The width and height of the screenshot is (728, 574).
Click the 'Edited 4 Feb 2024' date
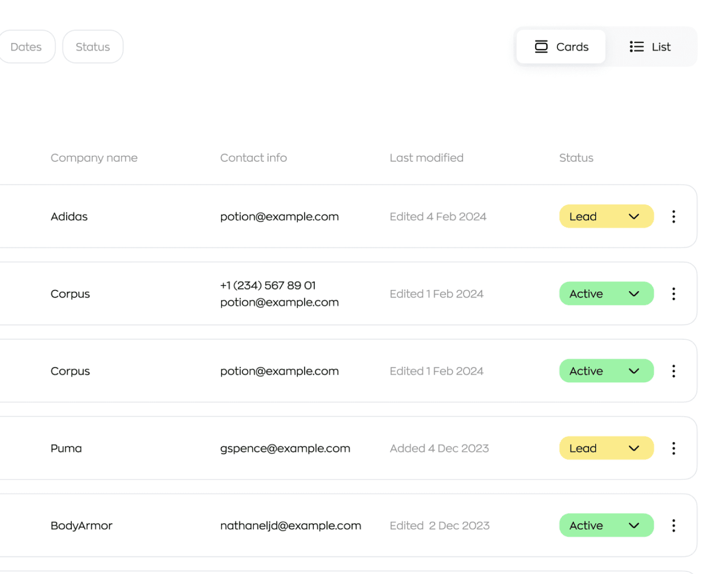(438, 217)
